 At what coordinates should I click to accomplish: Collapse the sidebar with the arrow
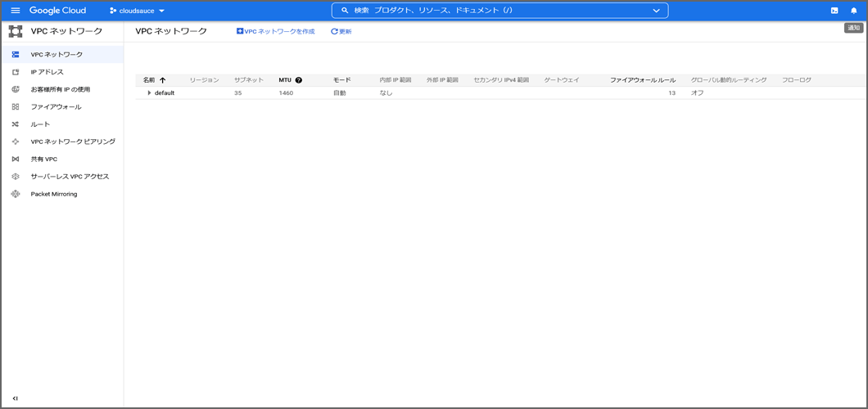(15, 398)
